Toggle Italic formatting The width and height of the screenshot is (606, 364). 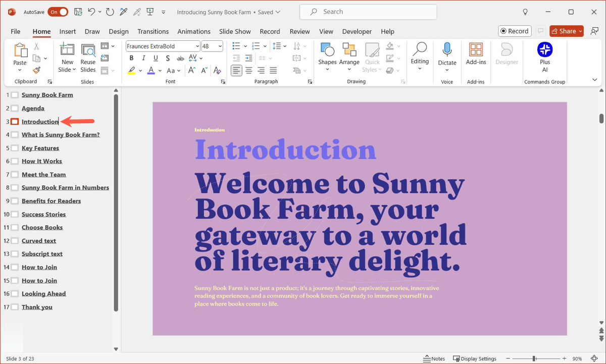[143, 59]
